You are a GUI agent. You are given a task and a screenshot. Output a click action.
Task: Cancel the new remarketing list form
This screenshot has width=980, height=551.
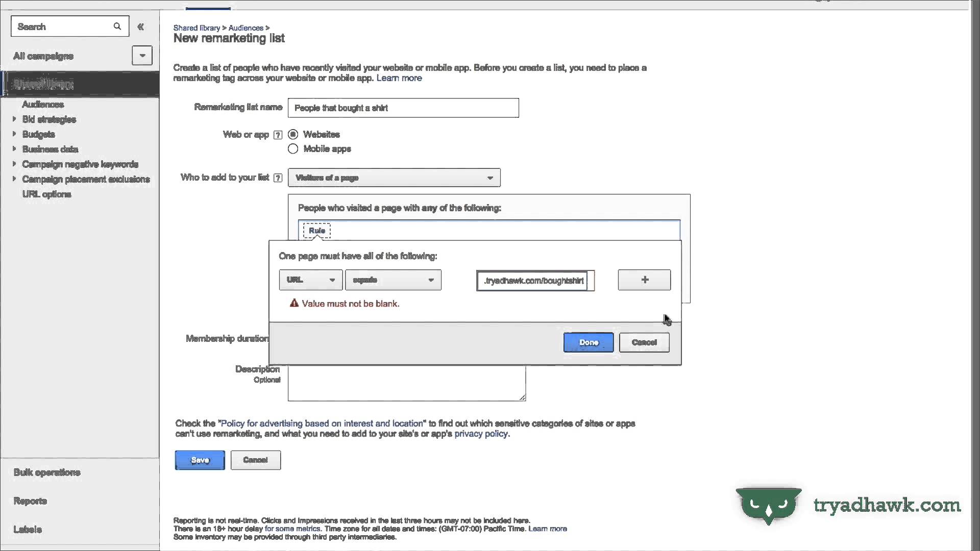point(255,460)
